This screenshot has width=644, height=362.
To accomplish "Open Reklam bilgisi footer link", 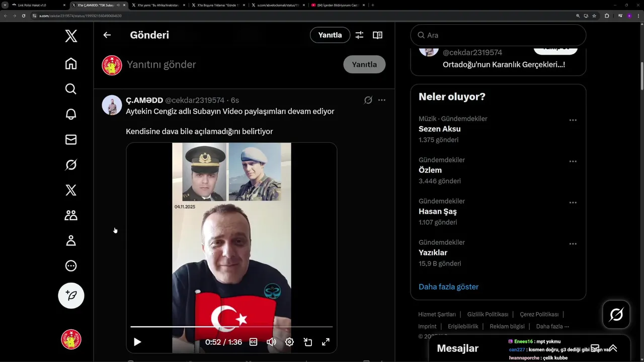I will 507,326.
